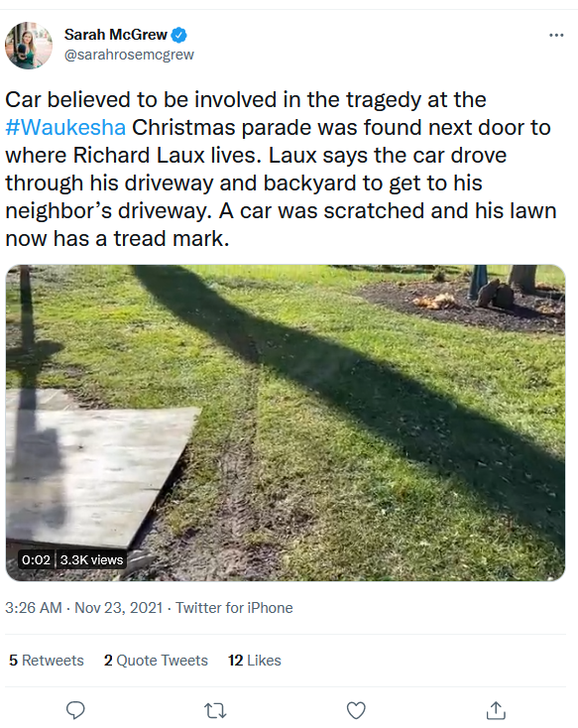The height and width of the screenshot is (728, 578).
Task: Play the lawn tread mark video
Action: point(286,423)
